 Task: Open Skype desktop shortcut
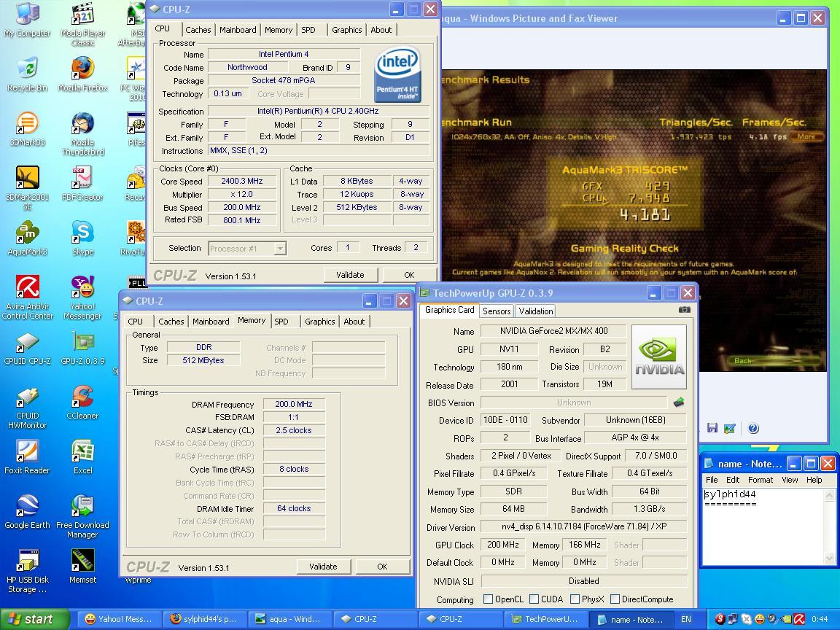82,238
